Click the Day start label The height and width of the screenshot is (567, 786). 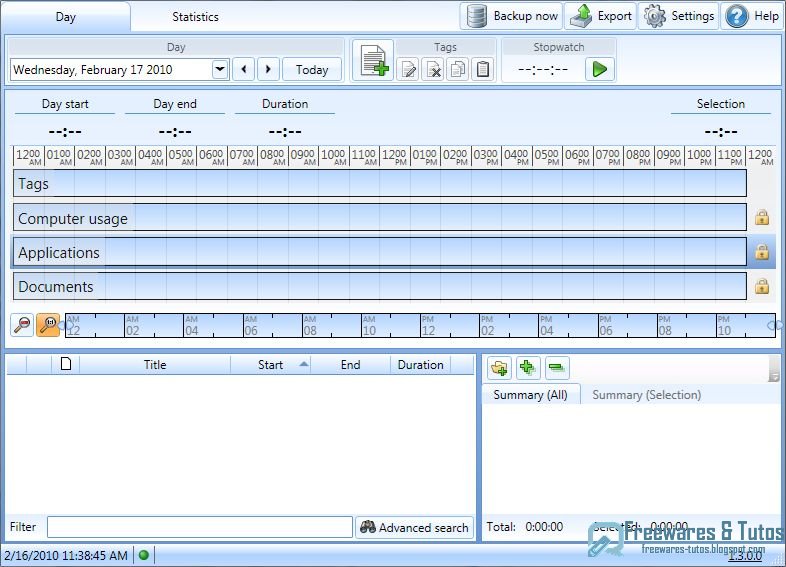click(x=65, y=104)
